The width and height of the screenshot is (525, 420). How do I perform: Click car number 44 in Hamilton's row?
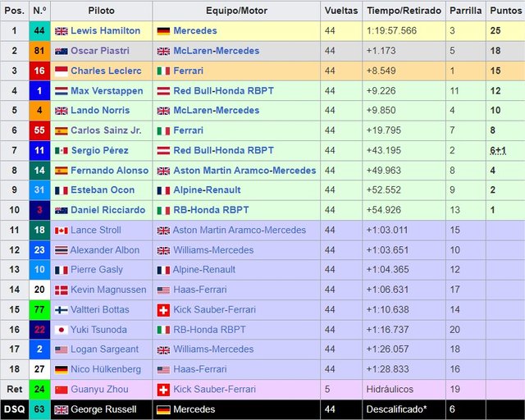point(39,31)
